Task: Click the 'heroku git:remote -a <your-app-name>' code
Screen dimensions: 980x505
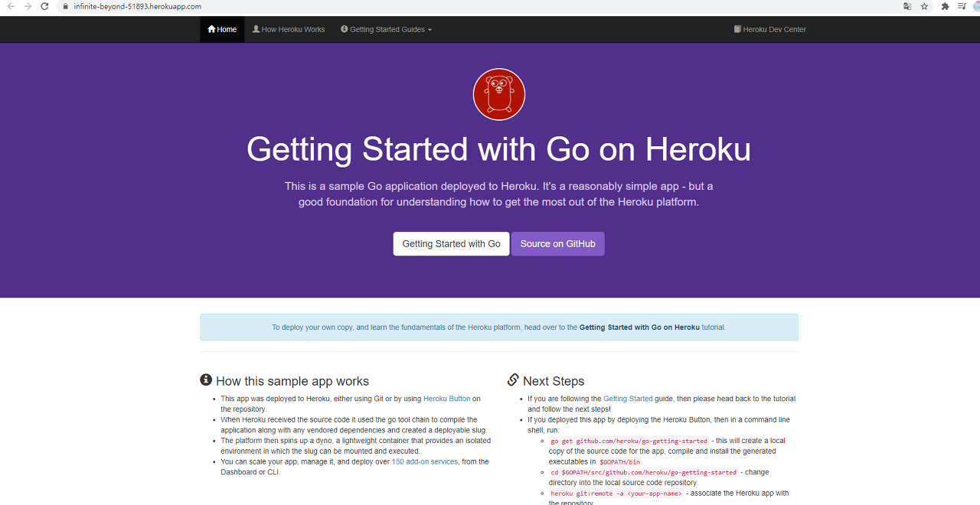Action: (x=616, y=494)
